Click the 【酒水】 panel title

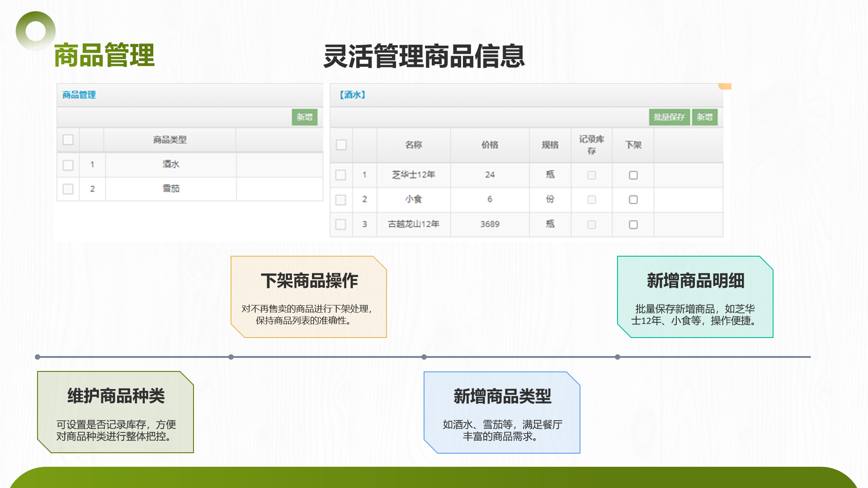tap(353, 95)
